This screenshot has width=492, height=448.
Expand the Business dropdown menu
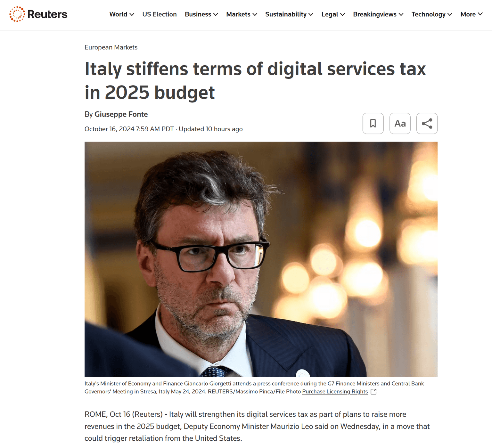201,14
